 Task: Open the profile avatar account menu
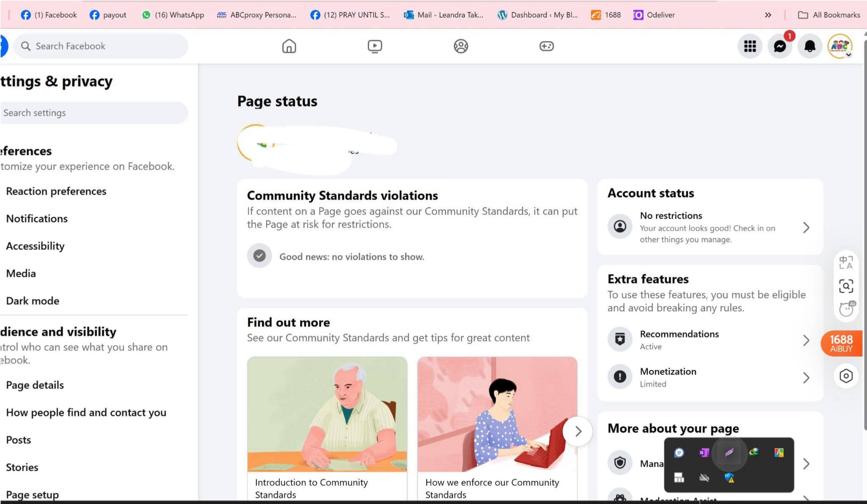pyautogui.click(x=839, y=46)
